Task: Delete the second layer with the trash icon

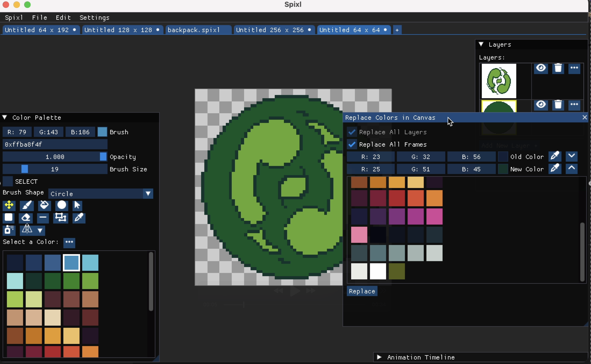Action: click(x=558, y=105)
